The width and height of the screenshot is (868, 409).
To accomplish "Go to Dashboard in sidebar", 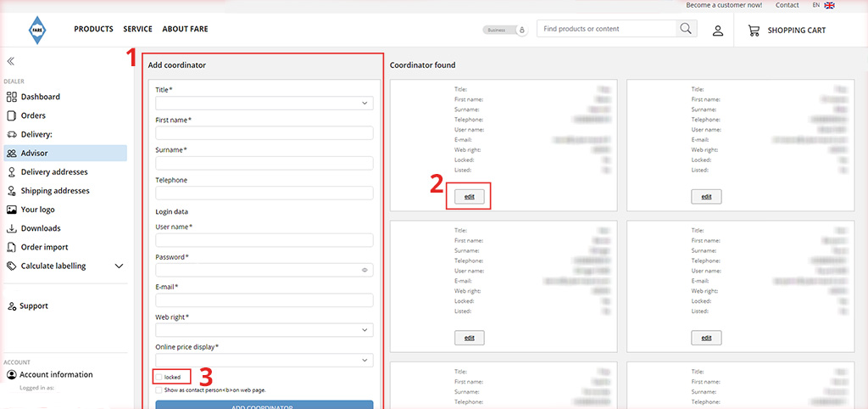I will click(41, 97).
